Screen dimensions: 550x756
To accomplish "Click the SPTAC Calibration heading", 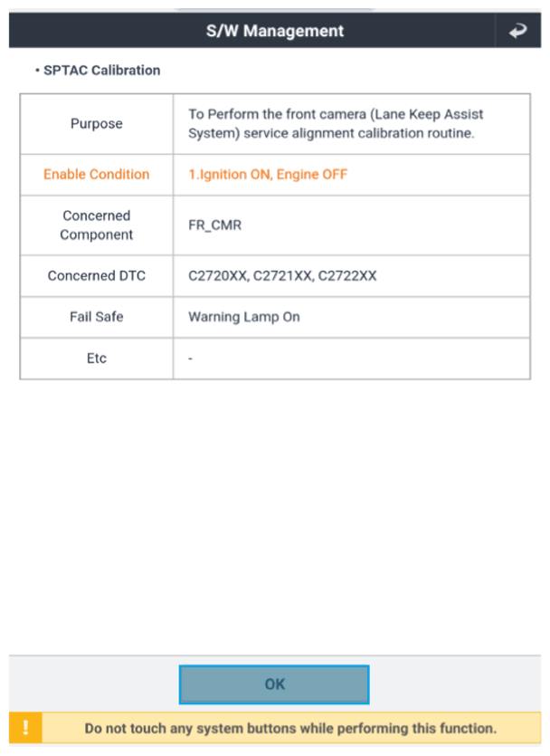I will tap(101, 71).
